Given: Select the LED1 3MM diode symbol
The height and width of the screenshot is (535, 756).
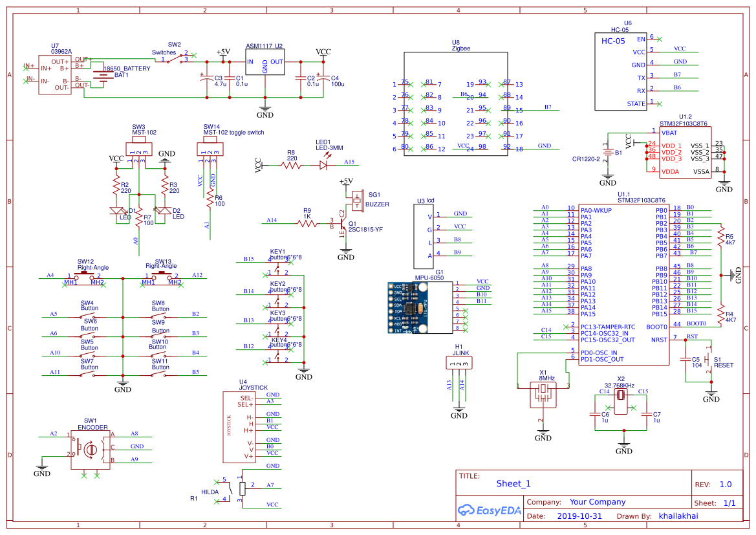Looking at the screenshot, I should click(323, 165).
